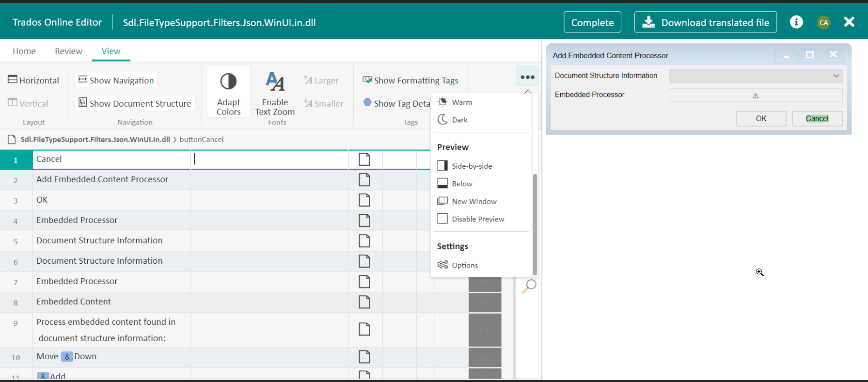
Task: Toggle Show Tag Details option
Action: [x=396, y=103]
